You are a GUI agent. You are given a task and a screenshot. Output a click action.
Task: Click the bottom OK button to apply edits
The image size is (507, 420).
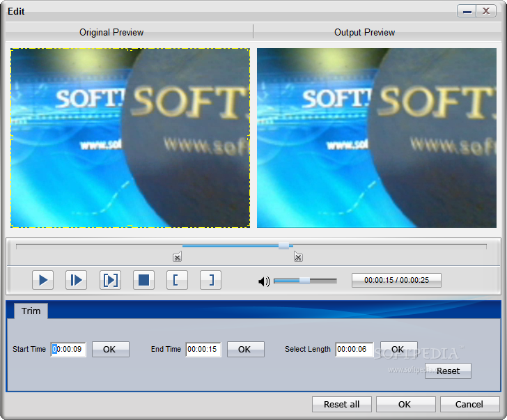(x=405, y=405)
